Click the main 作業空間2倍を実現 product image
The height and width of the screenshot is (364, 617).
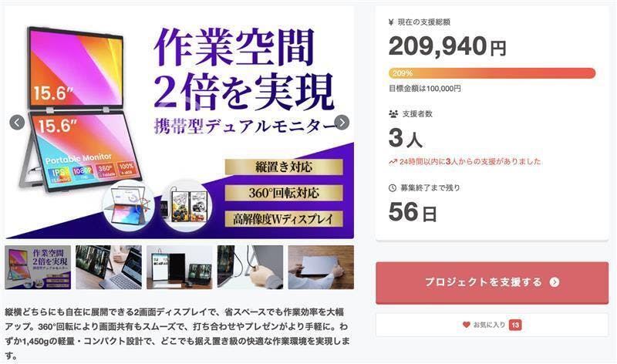pos(179,123)
